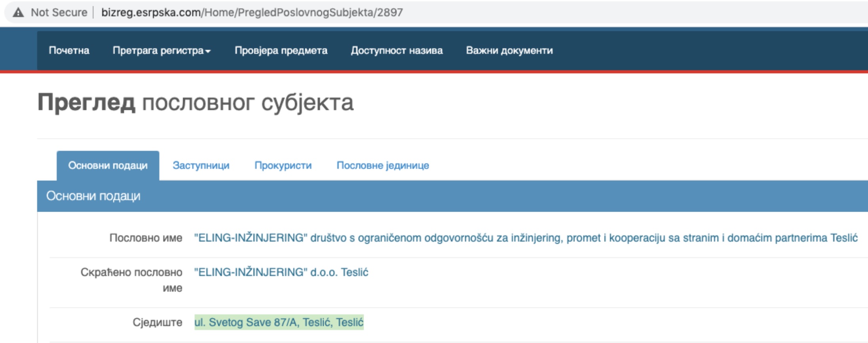Image resolution: width=868 pixels, height=343 pixels.
Task: Click the Основни подаци panel header
Action: coord(452,196)
